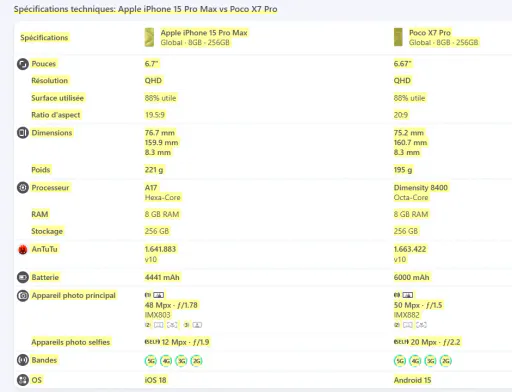
Task: Click the Android 15 value
Action: click(412, 380)
